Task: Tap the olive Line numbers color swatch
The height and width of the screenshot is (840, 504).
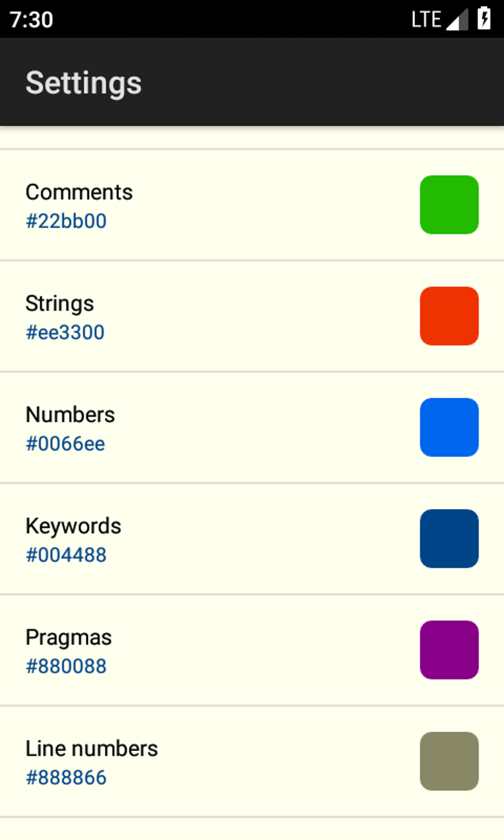Action: coord(449,761)
